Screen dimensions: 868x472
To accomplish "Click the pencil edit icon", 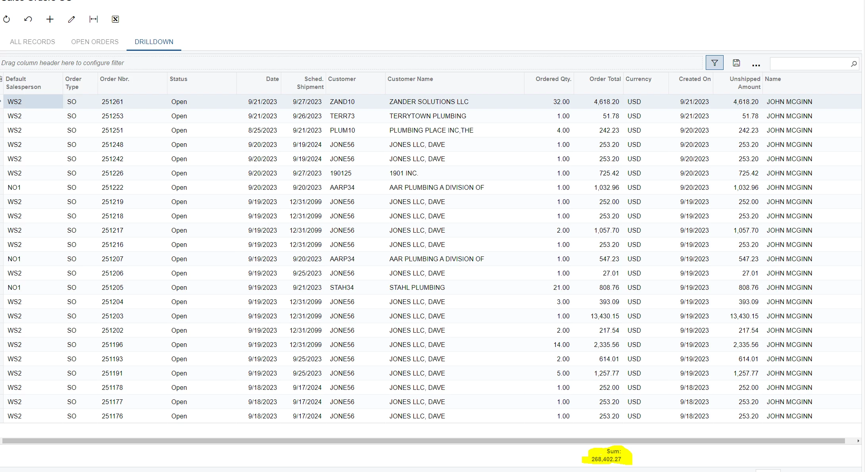I will click(x=71, y=19).
